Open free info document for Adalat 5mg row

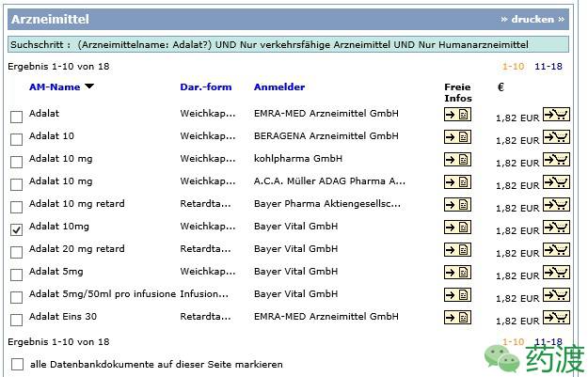457,273
